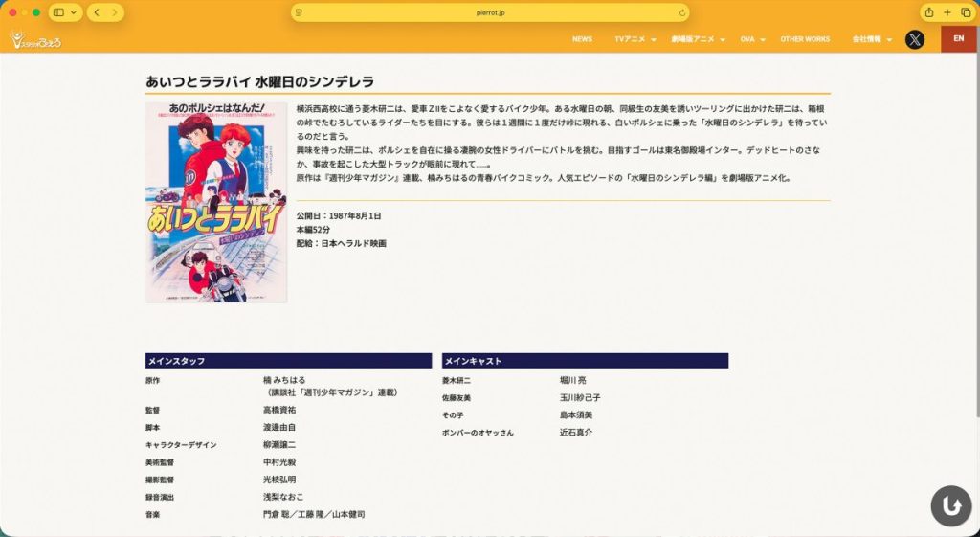Show tab overview in Safari
The width and height of the screenshot is (980, 537).
click(965, 12)
